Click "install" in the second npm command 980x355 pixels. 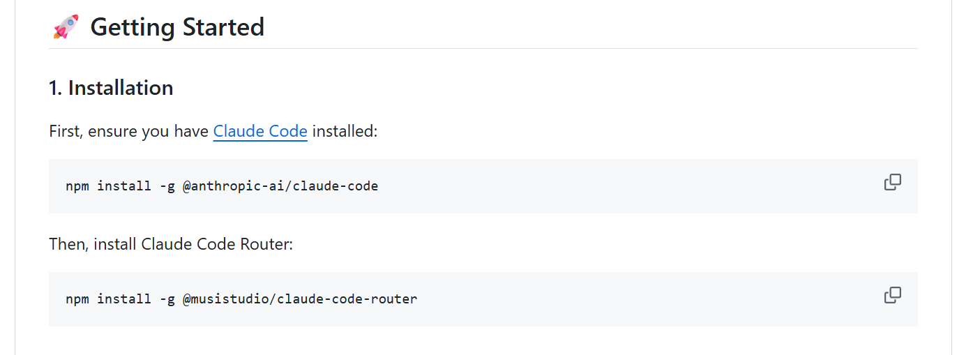point(124,299)
